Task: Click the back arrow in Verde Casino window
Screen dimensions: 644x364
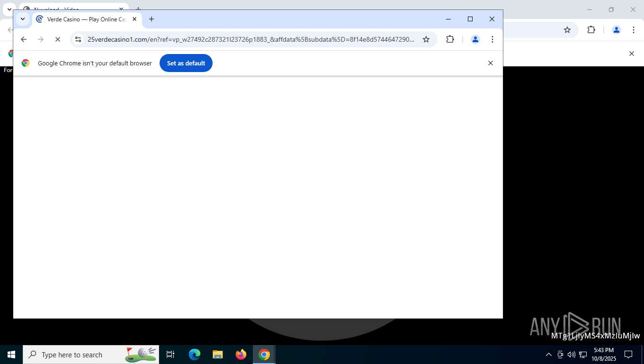Action: [24, 39]
